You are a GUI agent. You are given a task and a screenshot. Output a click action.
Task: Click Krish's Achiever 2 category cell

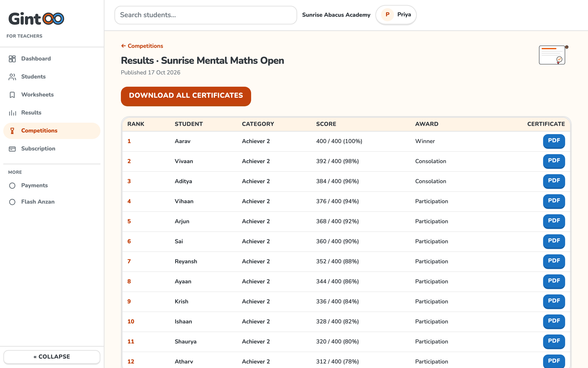(x=256, y=302)
